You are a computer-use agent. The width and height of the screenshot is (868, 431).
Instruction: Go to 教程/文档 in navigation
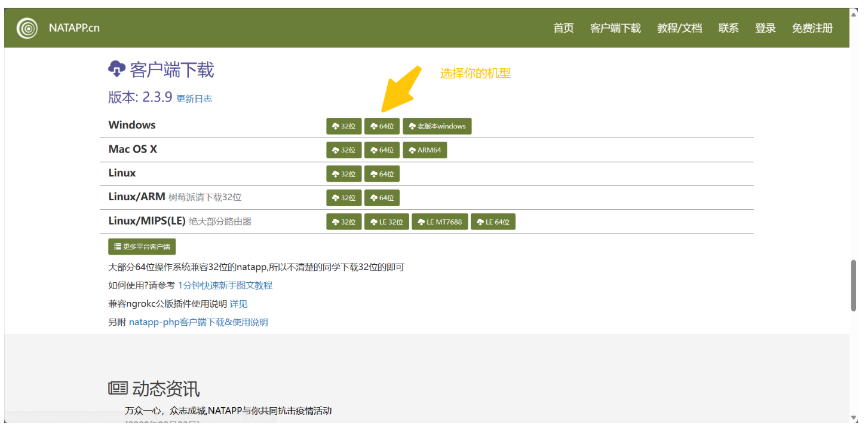tap(679, 28)
